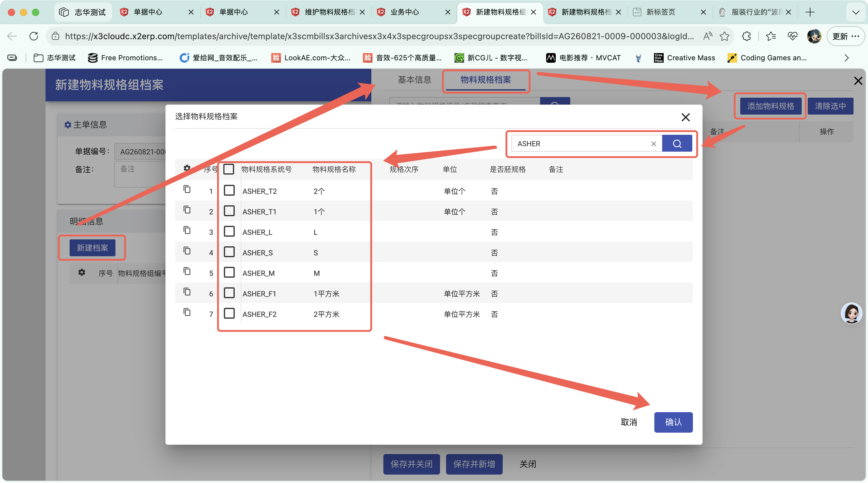Image resolution: width=868 pixels, height=483 pixels.
Task: Click 保存并关闭 button
Action: [411, 464]
